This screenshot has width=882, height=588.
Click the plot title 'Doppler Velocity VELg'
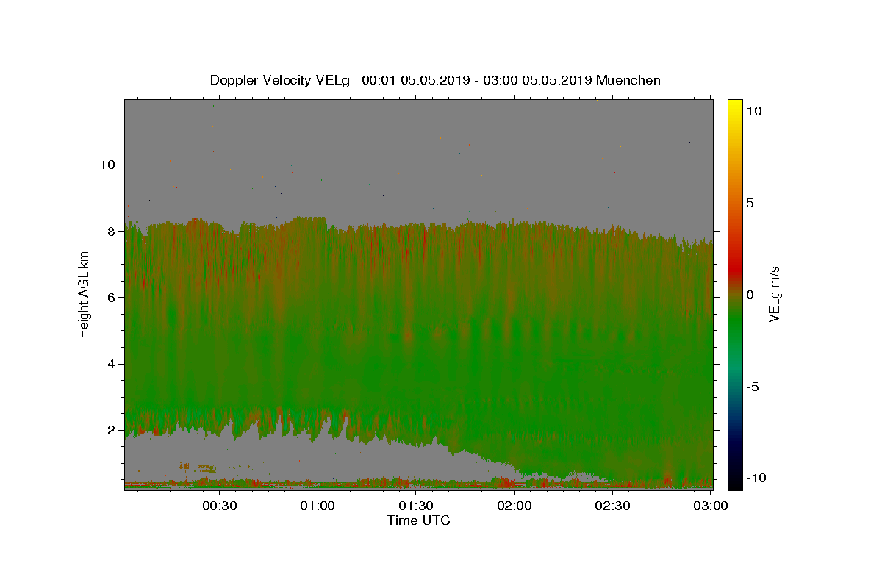[x=281, y=80]
